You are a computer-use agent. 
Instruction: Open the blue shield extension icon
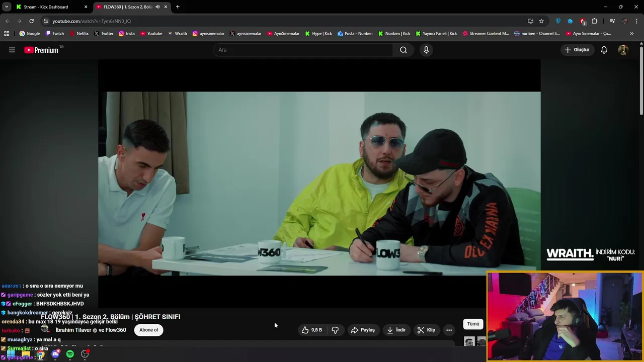point(558,21)
